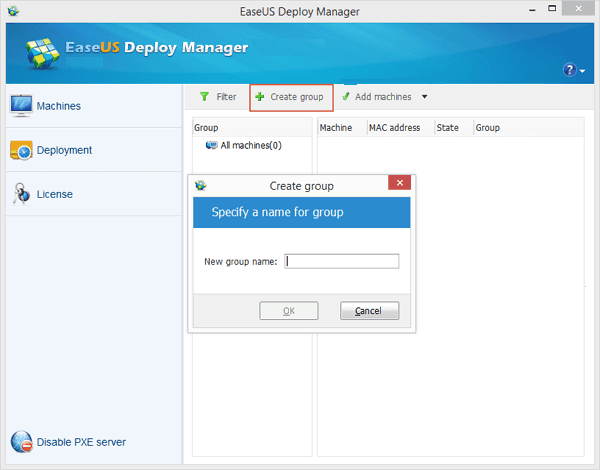The image size is (600, 470).
Task: Click the Machines monitor icon in sidebar
Action: pyautogui.click(x=21, y=105)
